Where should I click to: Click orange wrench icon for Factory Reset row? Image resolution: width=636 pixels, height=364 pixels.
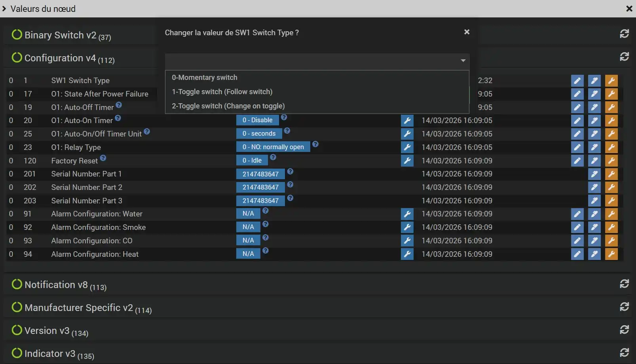click(x=611, y=161)
